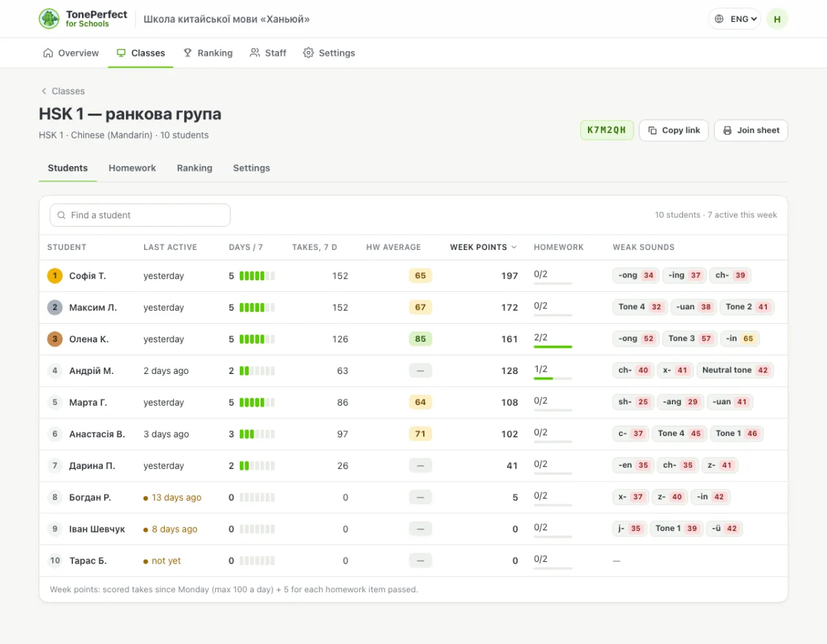Open the top Settings navigation tab

click(x=329, y=53)
